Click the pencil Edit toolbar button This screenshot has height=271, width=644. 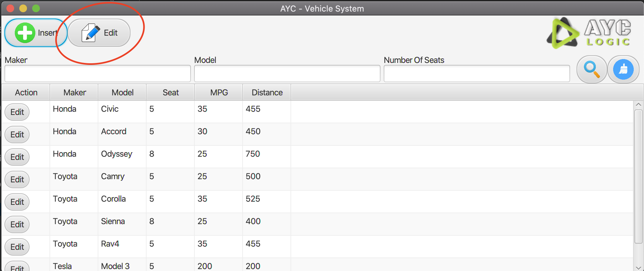pyautogui.click(x=99, y=33)
